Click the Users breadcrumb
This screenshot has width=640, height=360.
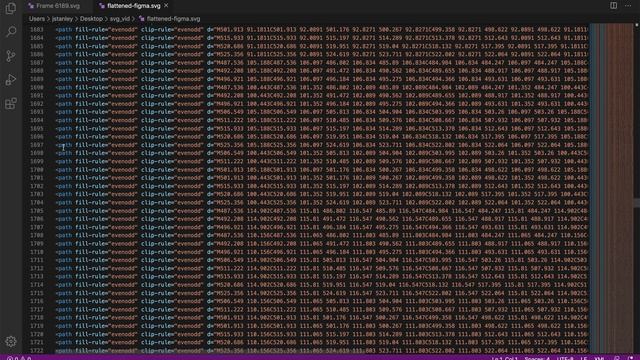pyautogui.click(x=37, y=19)
